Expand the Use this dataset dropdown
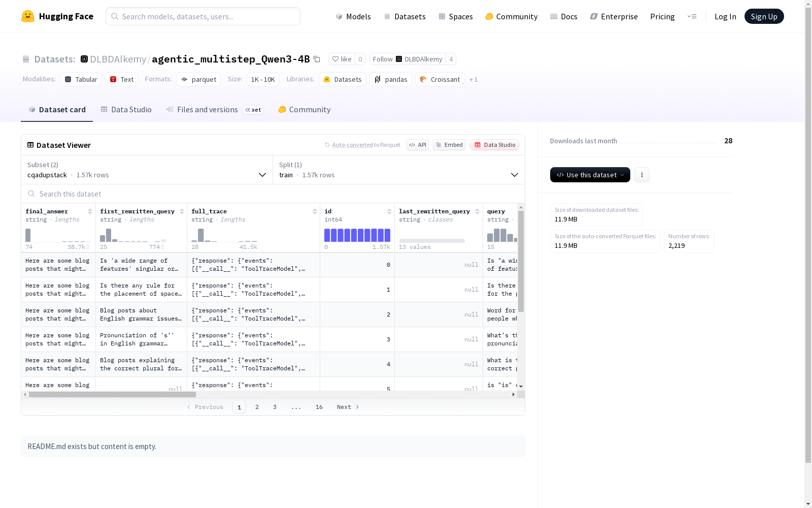The image size is (812, 508). (x=590, y=175)
